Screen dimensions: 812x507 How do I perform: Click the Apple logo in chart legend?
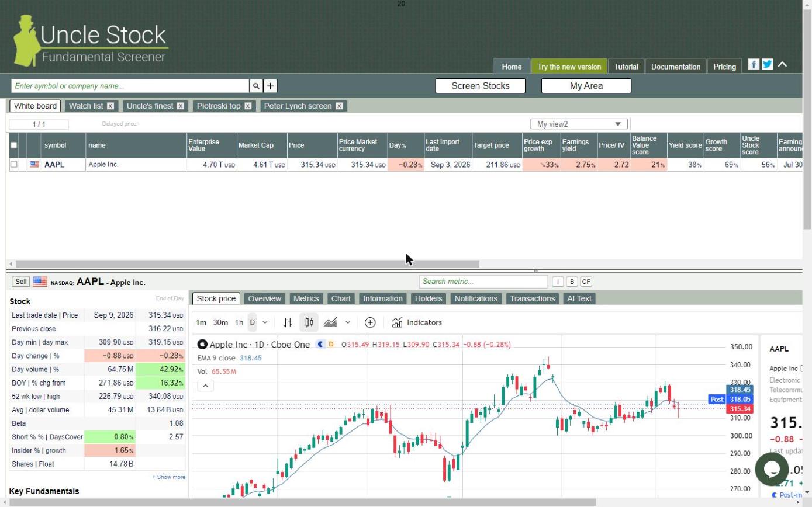(x=202, y=345)
